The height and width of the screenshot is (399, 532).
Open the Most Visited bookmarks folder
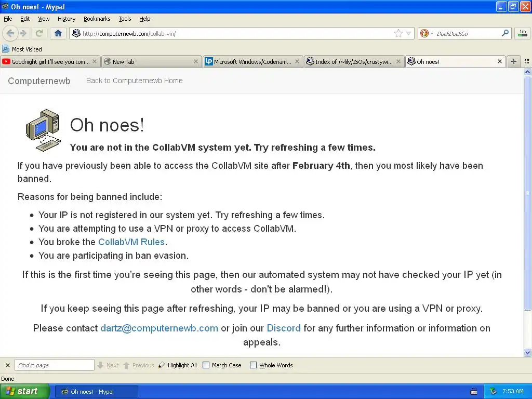pyautogui.click(x=22, y=49)
